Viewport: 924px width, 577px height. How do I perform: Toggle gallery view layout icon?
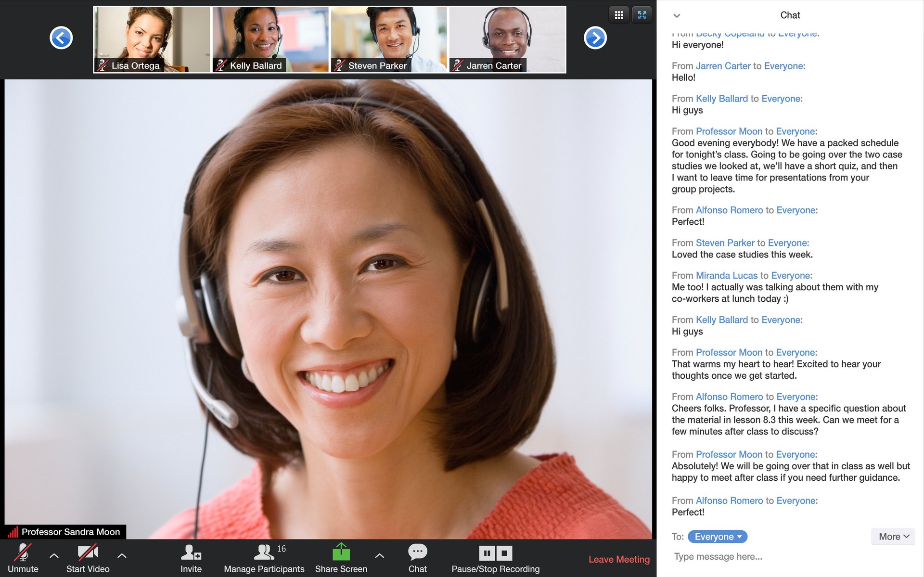pyautogui.click(x=618, y=14)
